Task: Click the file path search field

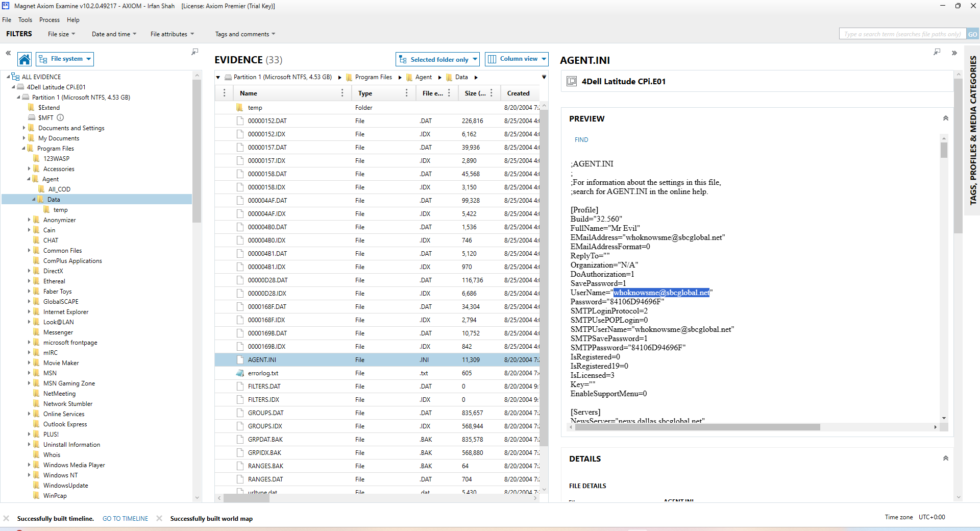Action: click(902, 34)
